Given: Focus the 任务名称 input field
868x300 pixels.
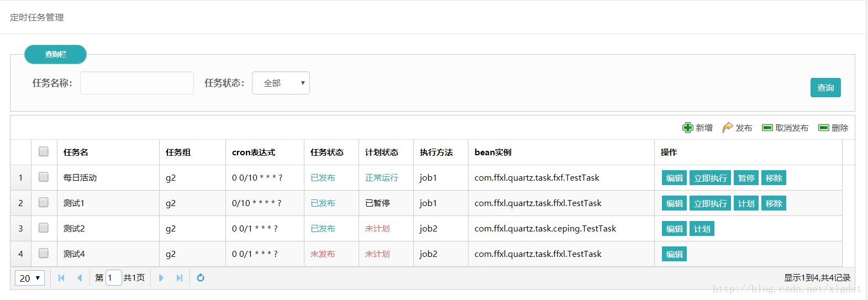Looking at the screenshot, I should coord(137,83).
